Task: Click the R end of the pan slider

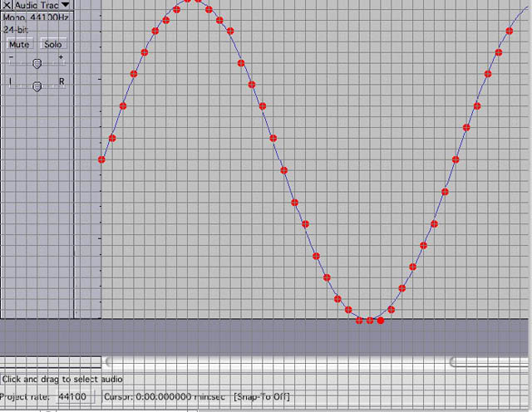Action: coord(62,81)
